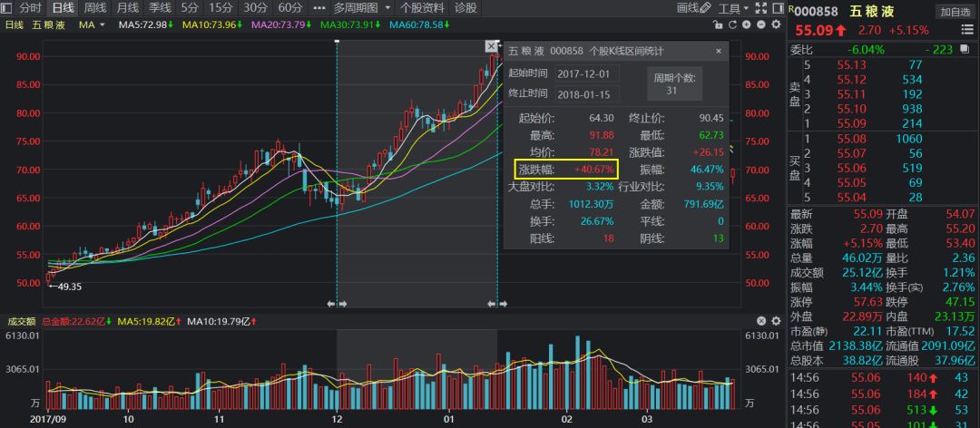Viewport: 980px width, 428px height.
Task: Select buy level 5 price 55.04
Action: (x=851, y=198)
